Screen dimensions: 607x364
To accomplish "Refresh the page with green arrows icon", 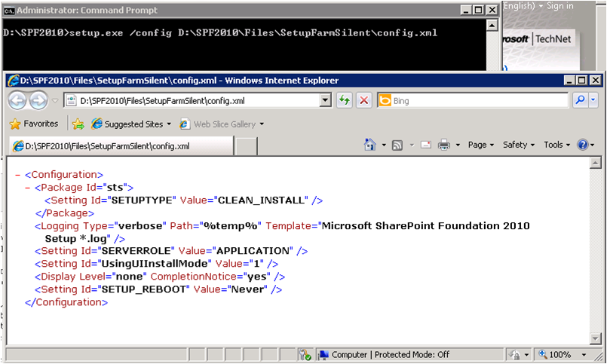I will tap(345, 100).
